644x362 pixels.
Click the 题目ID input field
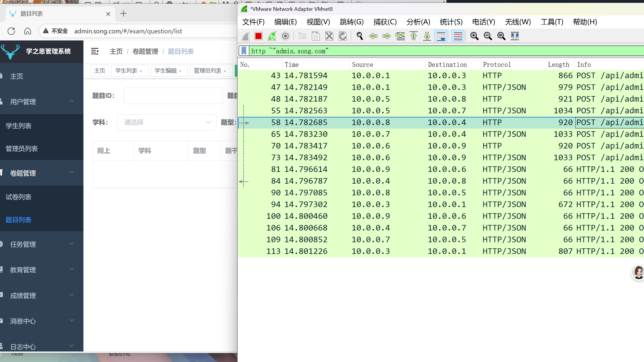(x=173, y=96)
